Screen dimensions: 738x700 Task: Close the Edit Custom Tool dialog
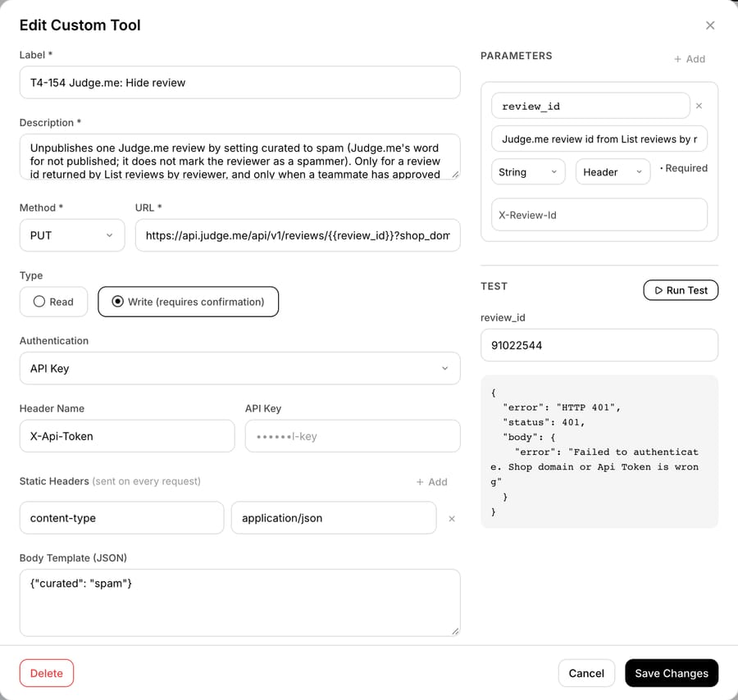coord(710,25)
